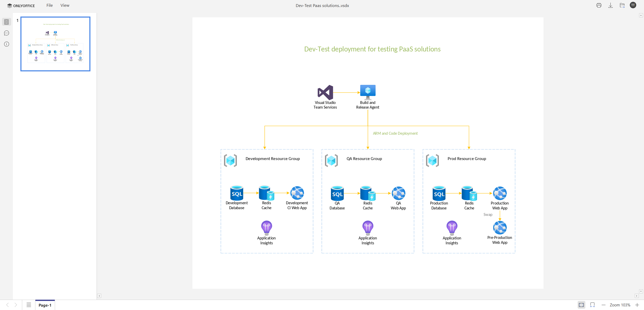Open the page list via hamburger icon
The width and height of the screenshot is (644, 310).
point(29,305)
